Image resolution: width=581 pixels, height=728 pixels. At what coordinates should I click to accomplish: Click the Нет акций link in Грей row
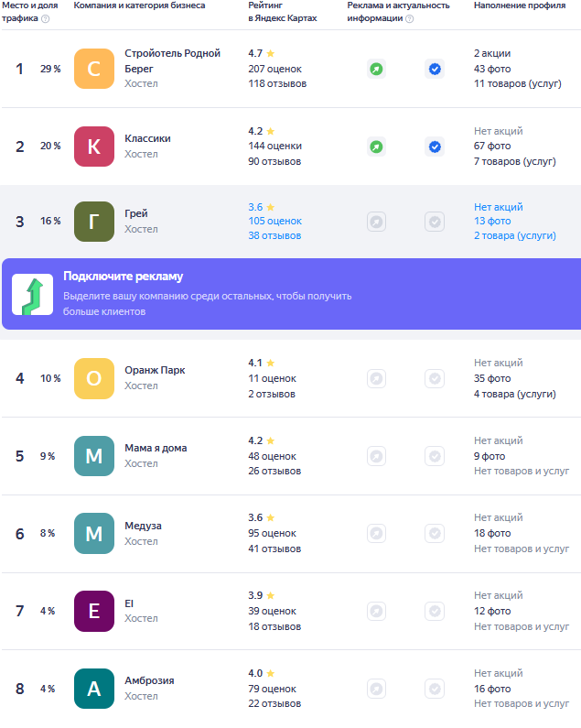pos(499,207)
